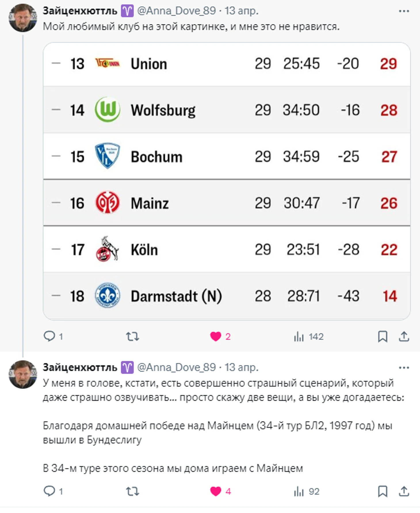Click @Anna_Dove_89 handle in second tweet
This screenshot has width=420, height=513.
tap(176, 367)
